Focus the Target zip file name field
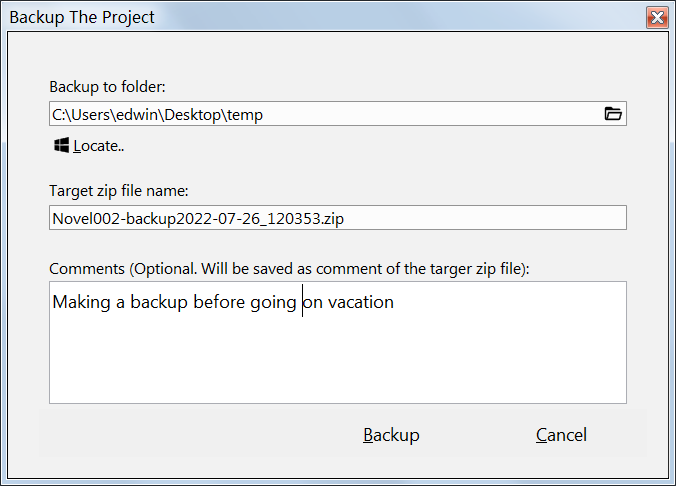The width and height of the screenshot is (676, 486). pyautogui.click(x=338, y=218)
